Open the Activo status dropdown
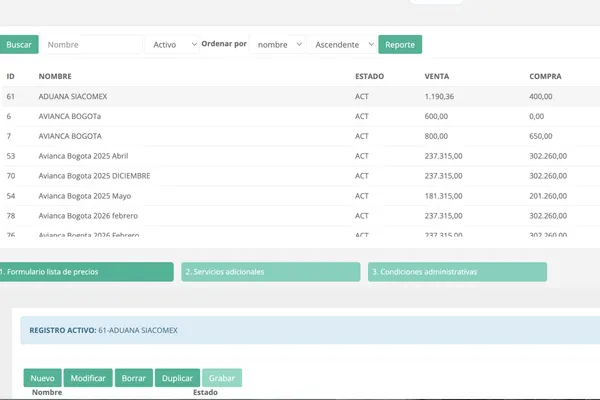The image size is (600, 400). pyautogui.click(x=172, y=44)
